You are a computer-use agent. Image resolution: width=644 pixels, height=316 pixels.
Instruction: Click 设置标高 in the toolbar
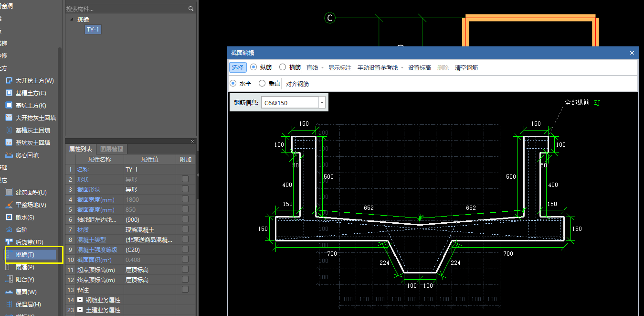[x=420, y=68]
